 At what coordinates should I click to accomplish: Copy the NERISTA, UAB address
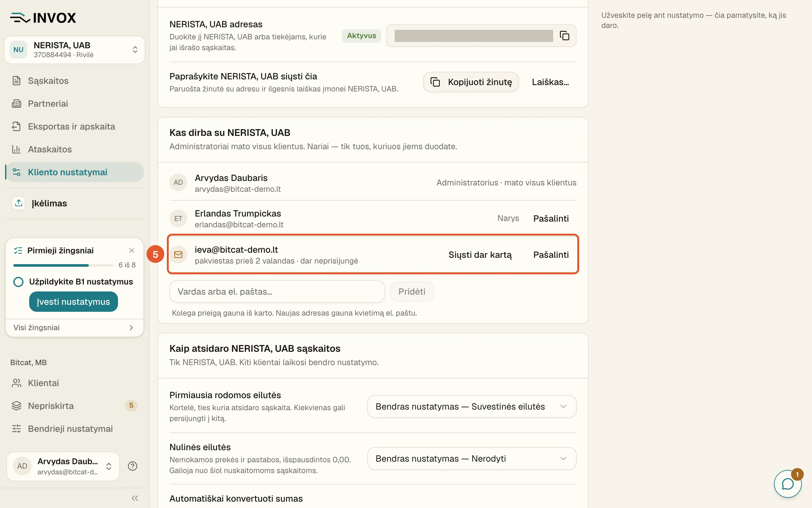564,35
